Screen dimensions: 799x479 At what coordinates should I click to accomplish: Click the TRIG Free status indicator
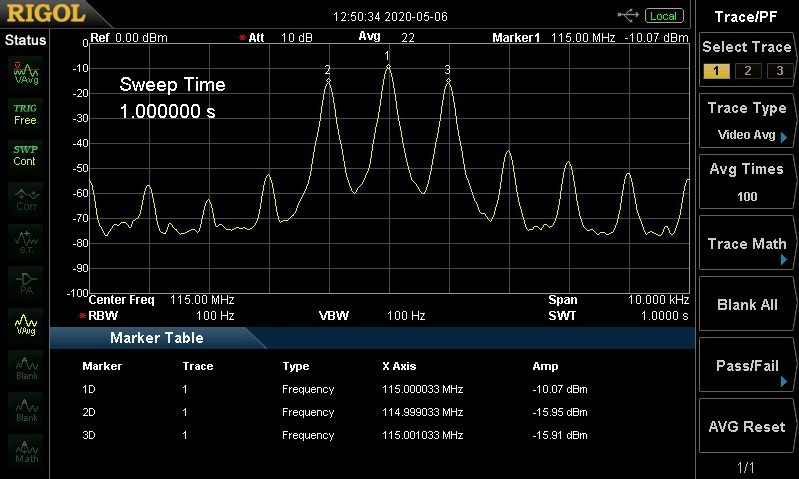[25, 114]
